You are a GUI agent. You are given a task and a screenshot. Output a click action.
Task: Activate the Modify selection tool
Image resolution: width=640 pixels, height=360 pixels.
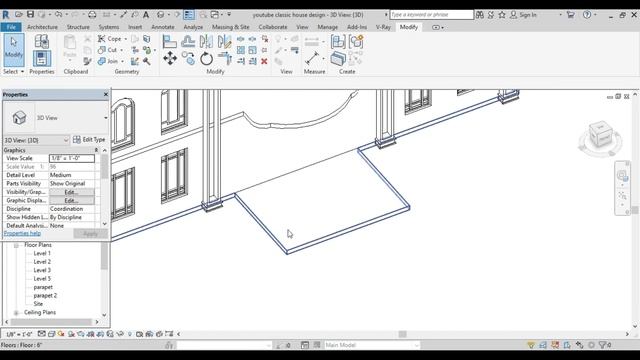coord(14,50)
